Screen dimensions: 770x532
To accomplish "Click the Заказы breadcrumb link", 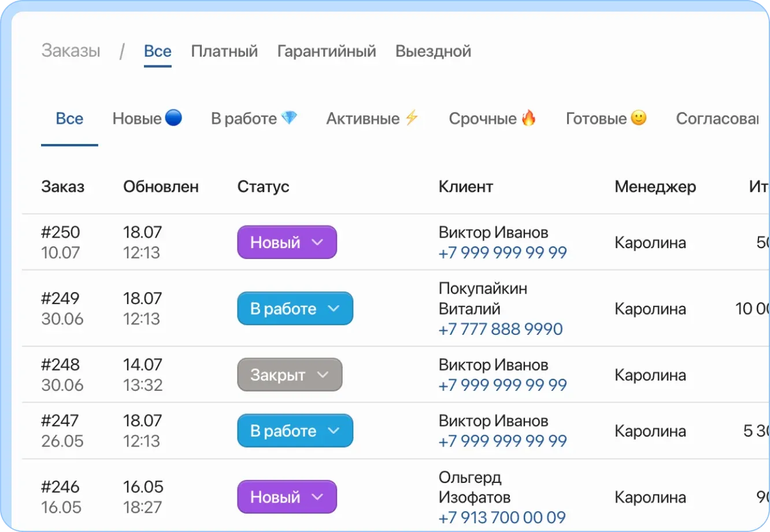I will [x=70, y=51].
